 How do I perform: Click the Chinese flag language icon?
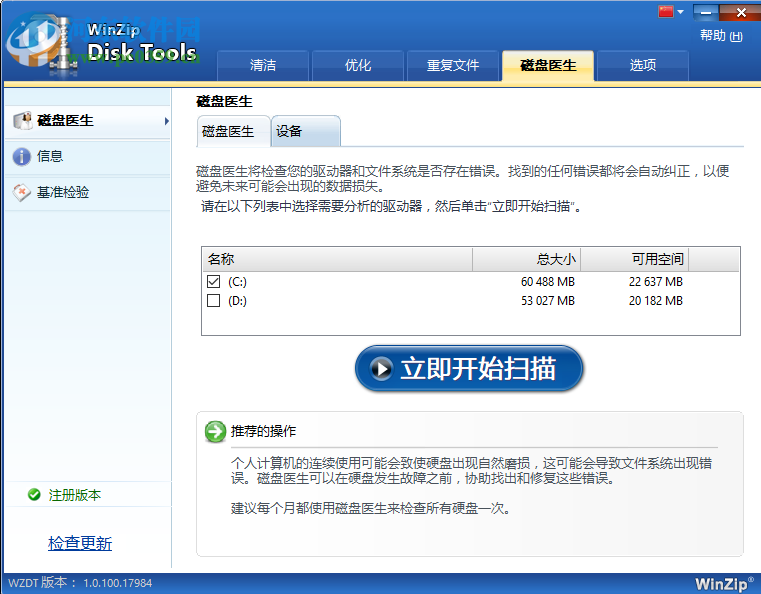click(x=666, y=11)
